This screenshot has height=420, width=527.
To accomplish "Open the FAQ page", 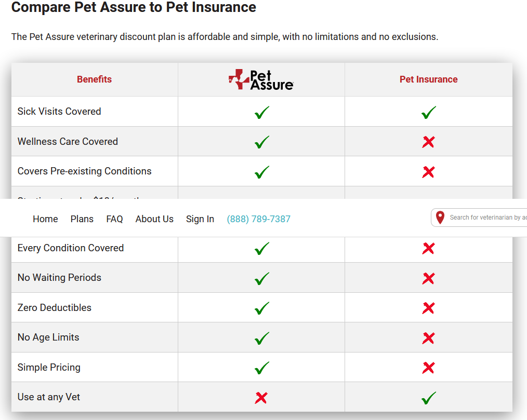I will click(114, 219).
